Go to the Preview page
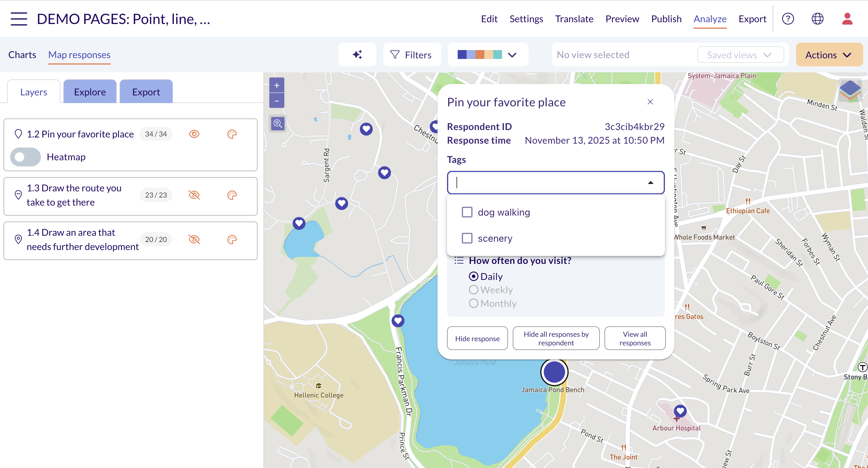This screenshot has width=868, height=468. [x=622, y=19]
